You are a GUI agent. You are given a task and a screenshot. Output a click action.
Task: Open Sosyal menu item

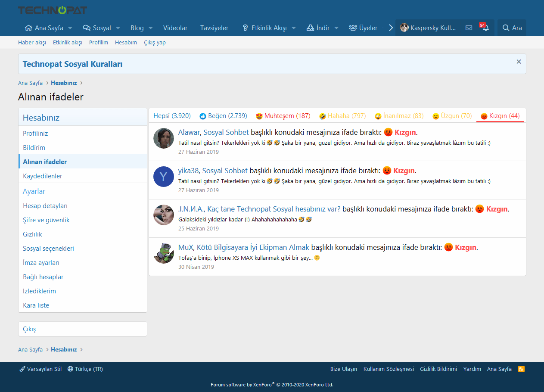click(97, 28)
